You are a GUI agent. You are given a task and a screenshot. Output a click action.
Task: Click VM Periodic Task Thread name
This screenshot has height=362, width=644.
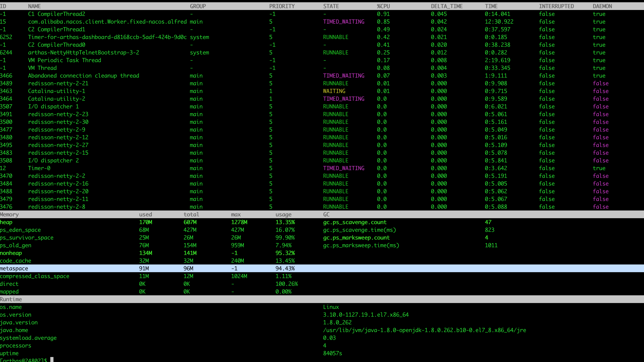(65, 60)
